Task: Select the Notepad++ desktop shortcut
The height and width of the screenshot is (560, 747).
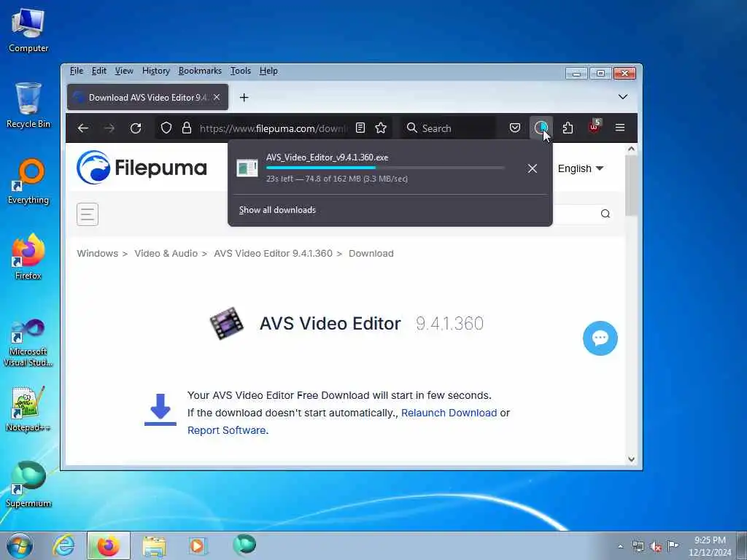Action: click(x=28, y=409)
